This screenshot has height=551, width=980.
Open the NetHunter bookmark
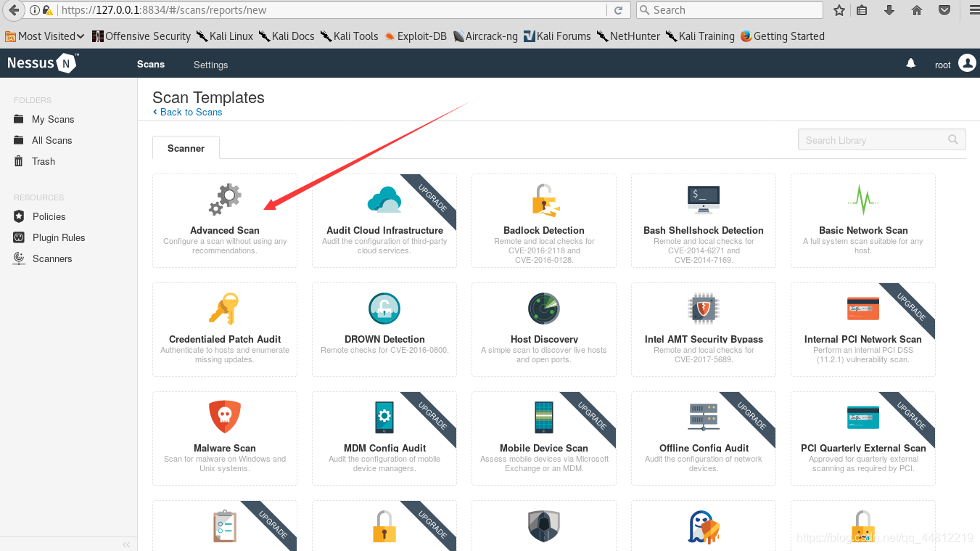pyautogui.click(x=628, y=36)
